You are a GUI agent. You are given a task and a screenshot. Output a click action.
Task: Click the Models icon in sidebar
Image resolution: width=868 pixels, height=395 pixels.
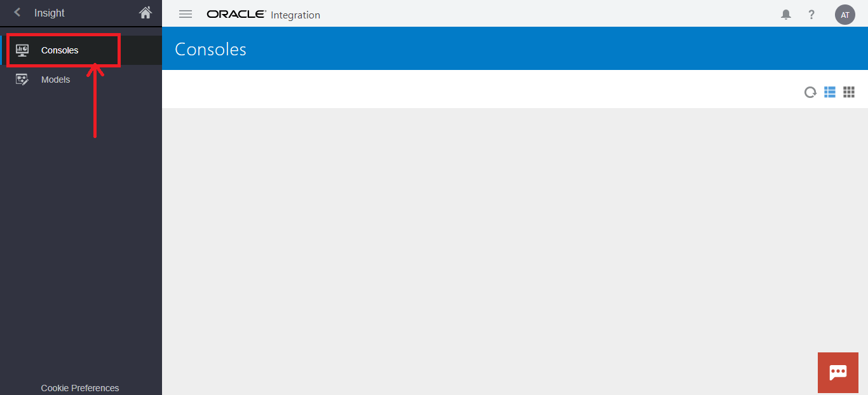pyautogui.click(x=22, y=80)
